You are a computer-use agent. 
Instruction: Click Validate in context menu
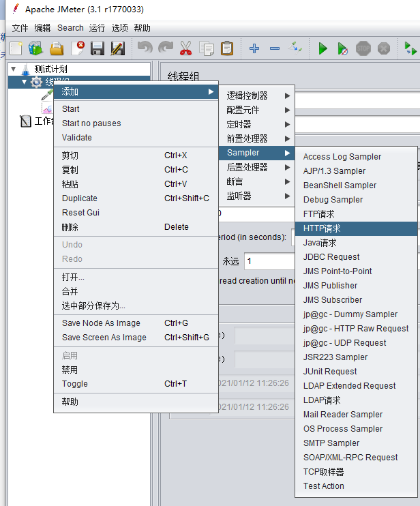point(136,138)
